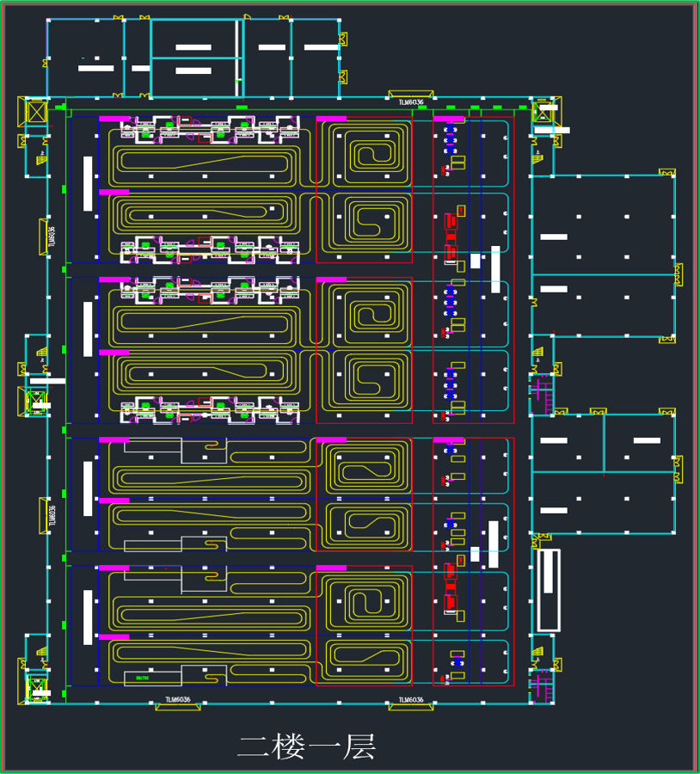
Task: Select the white-outlined tall rectangle on right side
Action: (x=548, y=590)
